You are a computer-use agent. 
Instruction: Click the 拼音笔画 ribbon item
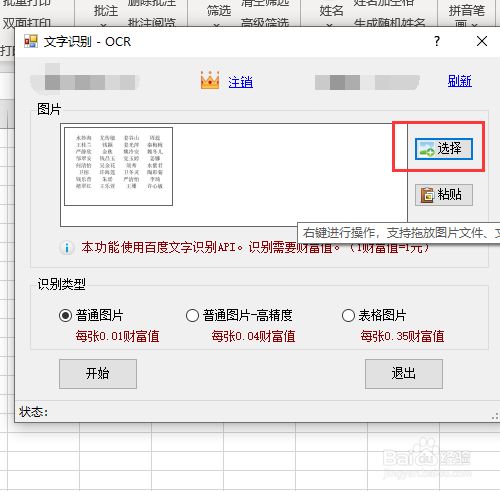click(x=467, y=15)
